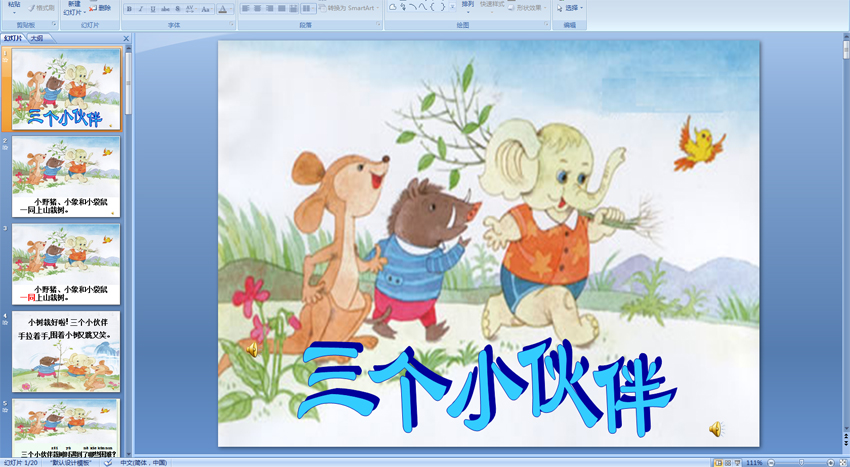Click the Previous Slide button below scrollbar
The width and height of the screenshot is (850, 467).
pyautogui.click(x=846, y=436)
